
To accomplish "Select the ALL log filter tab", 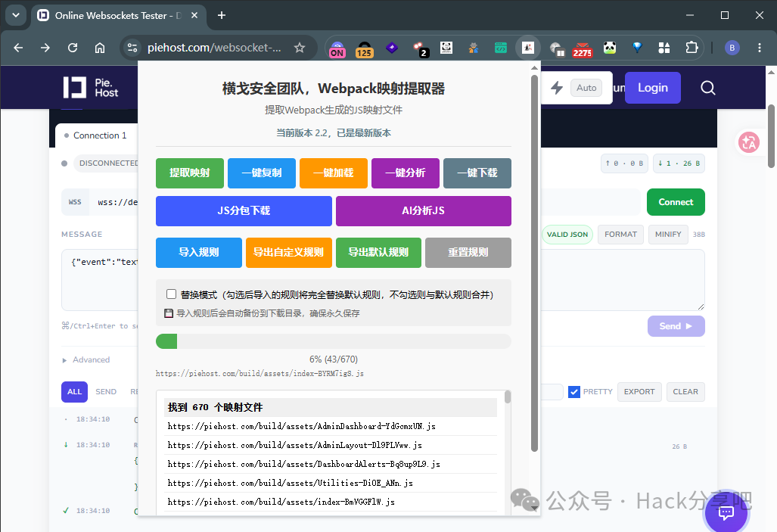I will (x=74, y=392).
